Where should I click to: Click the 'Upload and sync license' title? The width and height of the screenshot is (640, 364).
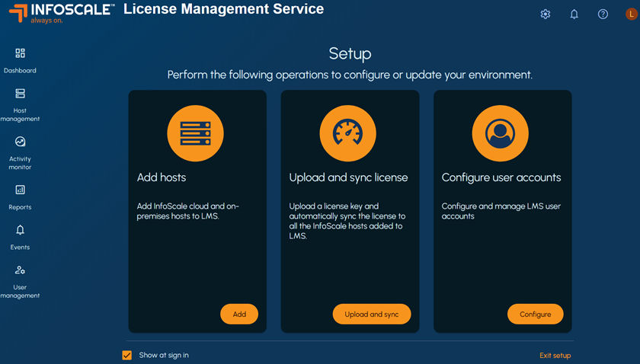(349, 177)
